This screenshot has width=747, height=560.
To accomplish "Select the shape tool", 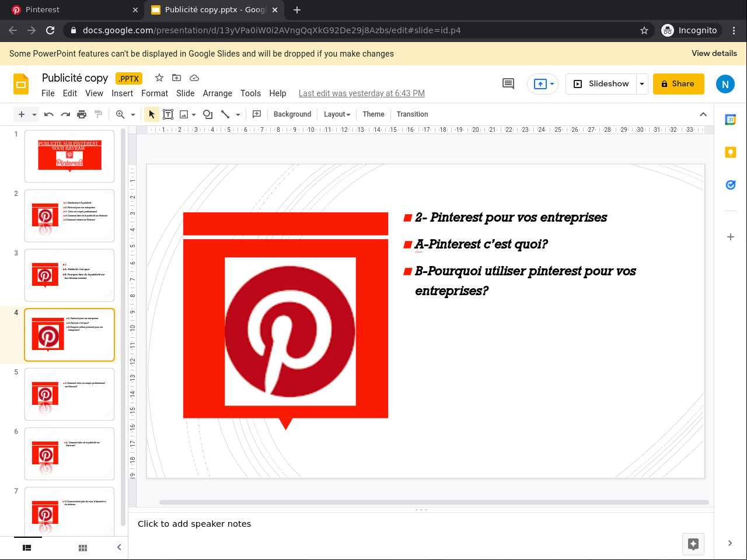I will coord(207,114).
